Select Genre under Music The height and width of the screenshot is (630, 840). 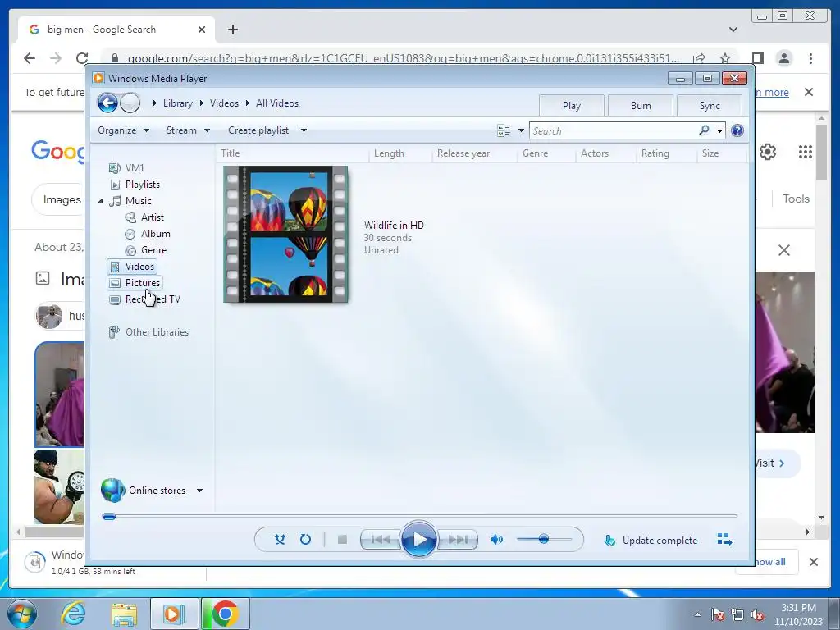(146, 250)
